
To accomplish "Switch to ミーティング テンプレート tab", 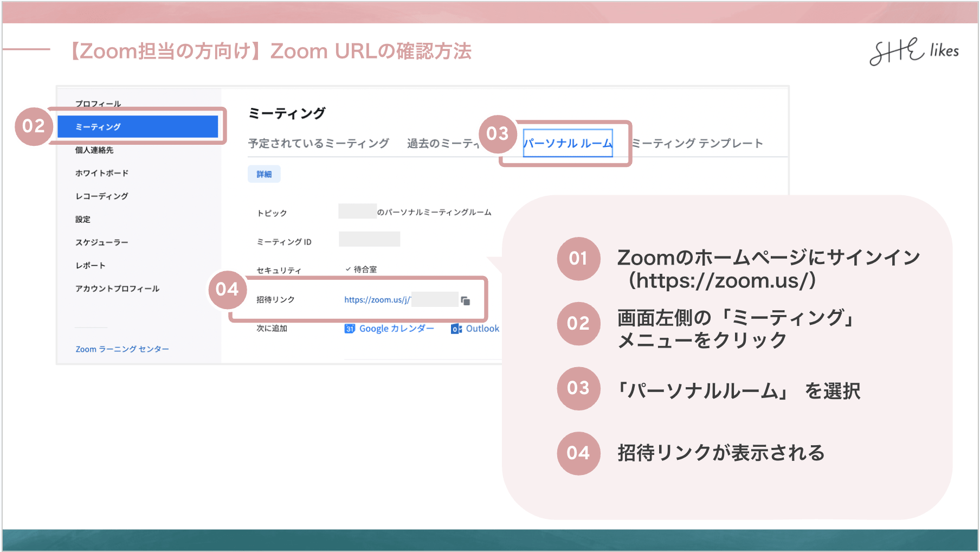I will click(x=698, y=143).
